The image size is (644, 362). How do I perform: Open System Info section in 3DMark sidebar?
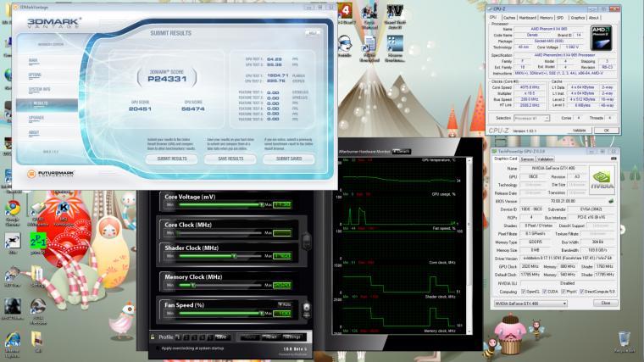pos(40,89)
